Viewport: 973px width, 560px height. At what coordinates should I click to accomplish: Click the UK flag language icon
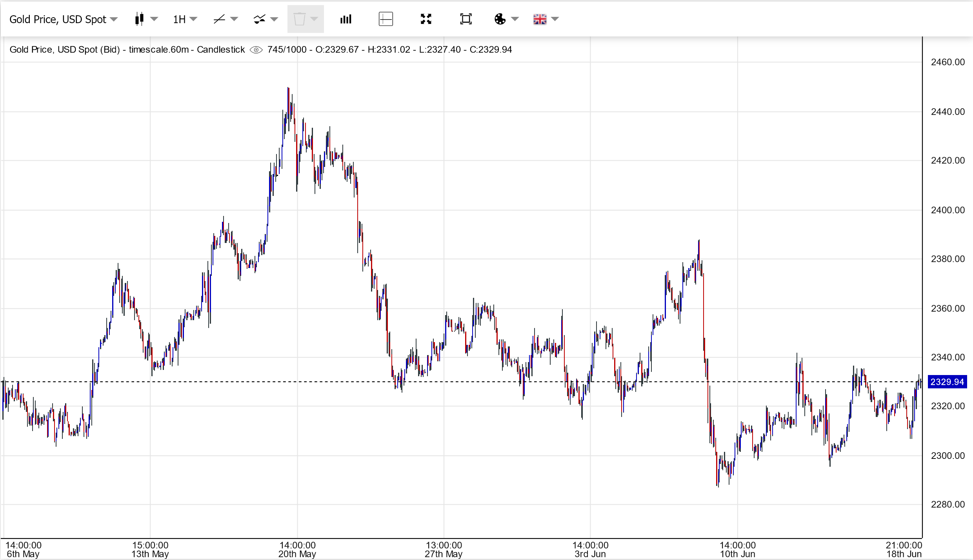tap(540, 19)
